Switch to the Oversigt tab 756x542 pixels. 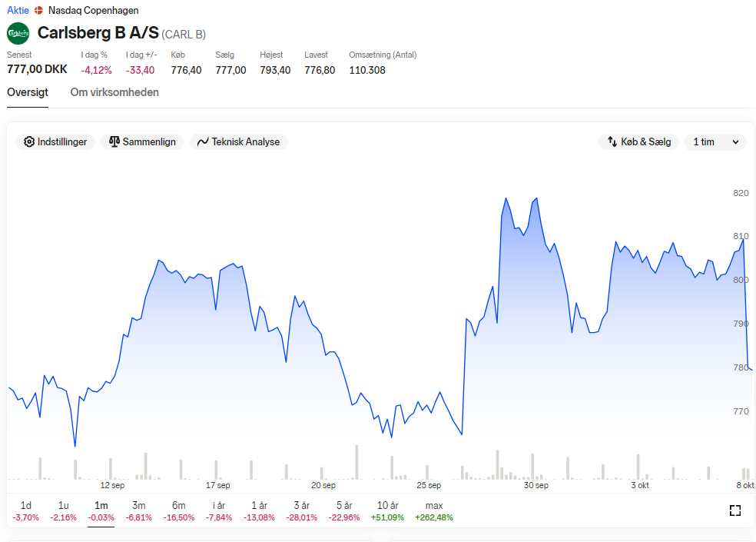pyautogui.click(x=28, y=92)
